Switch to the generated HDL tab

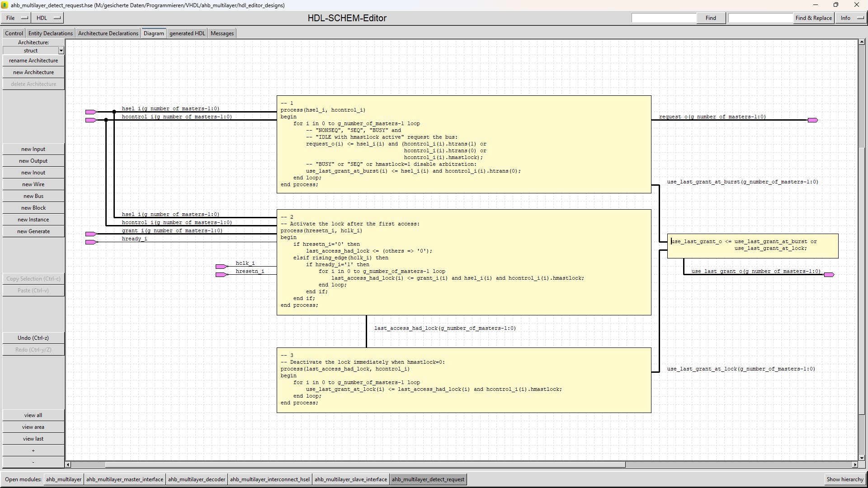pyautogui.click(x=187, y=33)
